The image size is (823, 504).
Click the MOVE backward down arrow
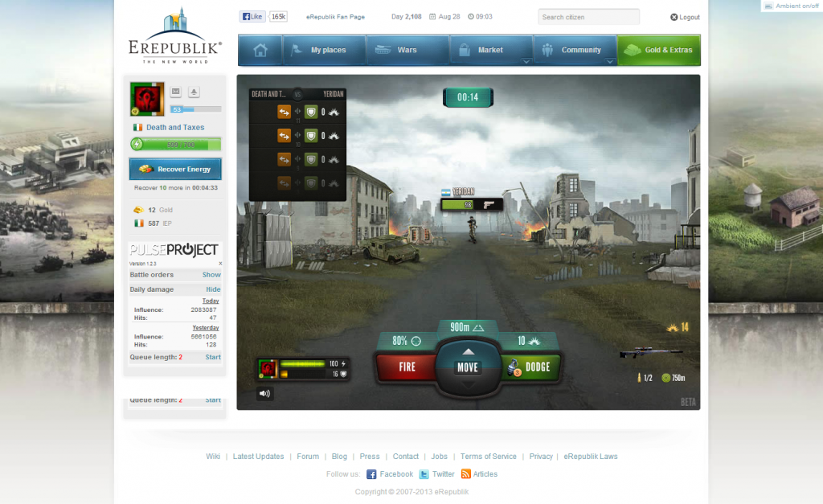468,385
